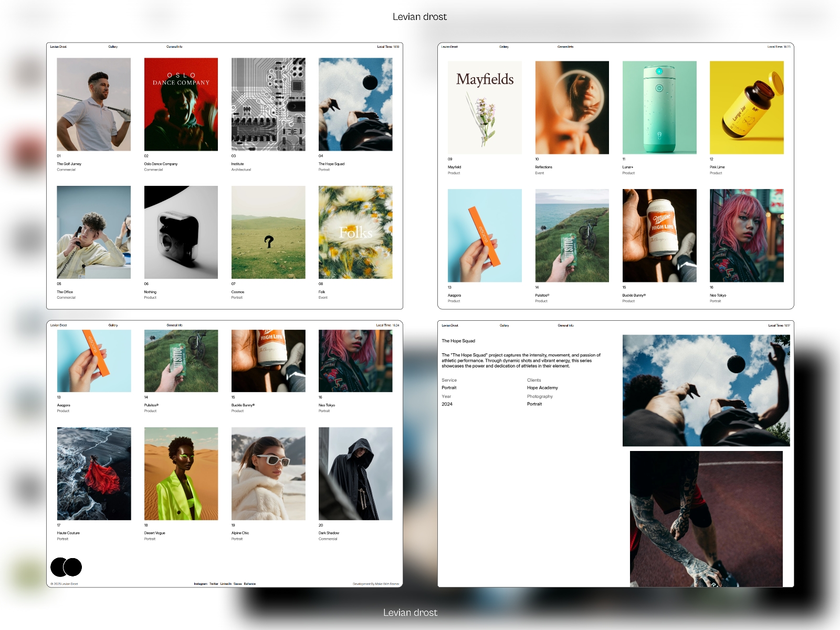Open the Mayfields flower poster thumbnail

pos(485,108)
